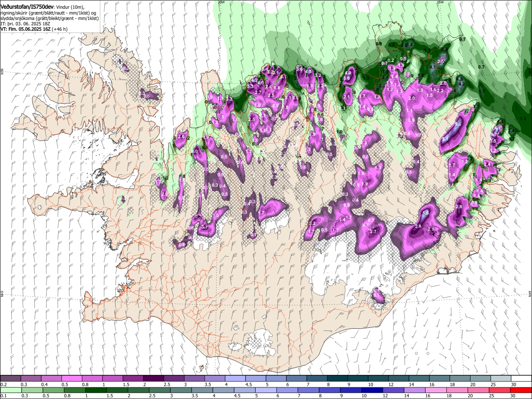Click the VT: Fim. 05.06.2025 16Z (+46 h) line

coord(34,30)
